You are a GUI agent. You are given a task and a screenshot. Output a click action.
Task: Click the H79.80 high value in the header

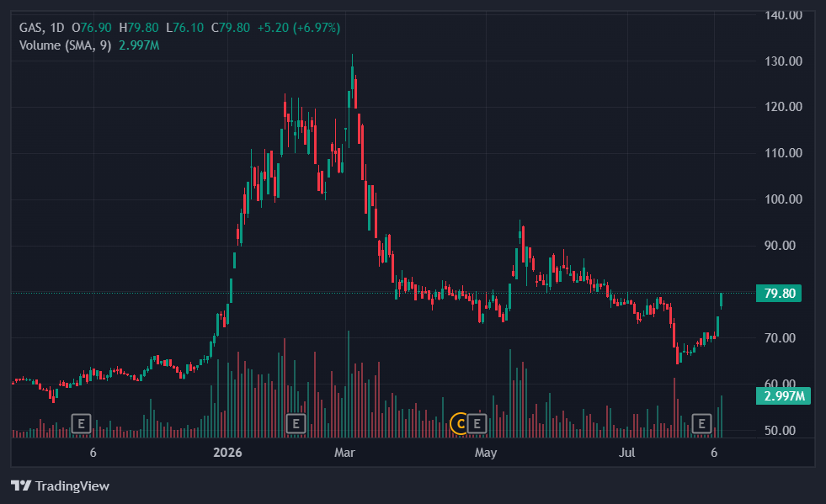[139, 28]
